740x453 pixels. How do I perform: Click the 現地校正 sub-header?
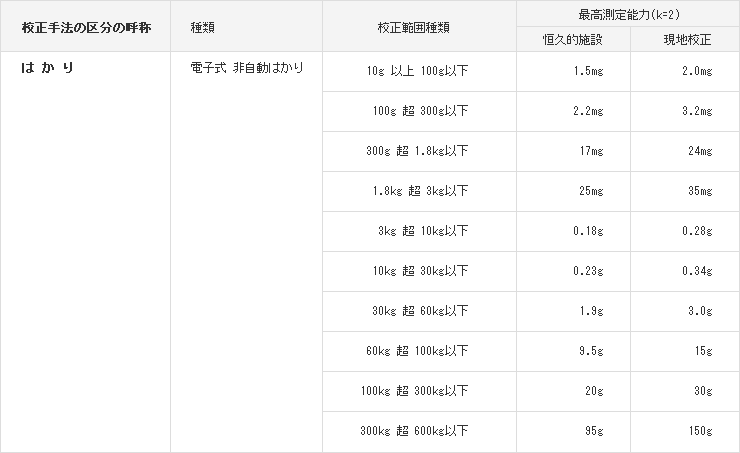pyautogui.click(x=686, y=39)
